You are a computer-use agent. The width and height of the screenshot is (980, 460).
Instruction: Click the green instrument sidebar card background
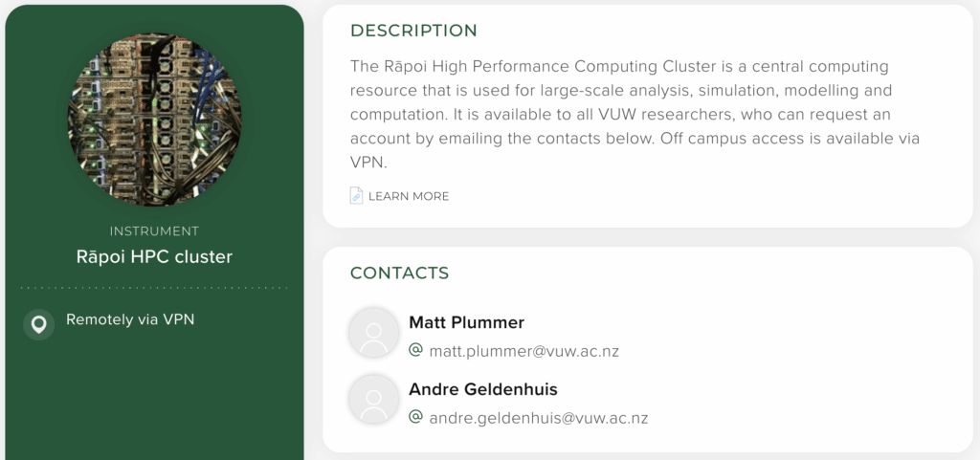(x=154, y=400)
